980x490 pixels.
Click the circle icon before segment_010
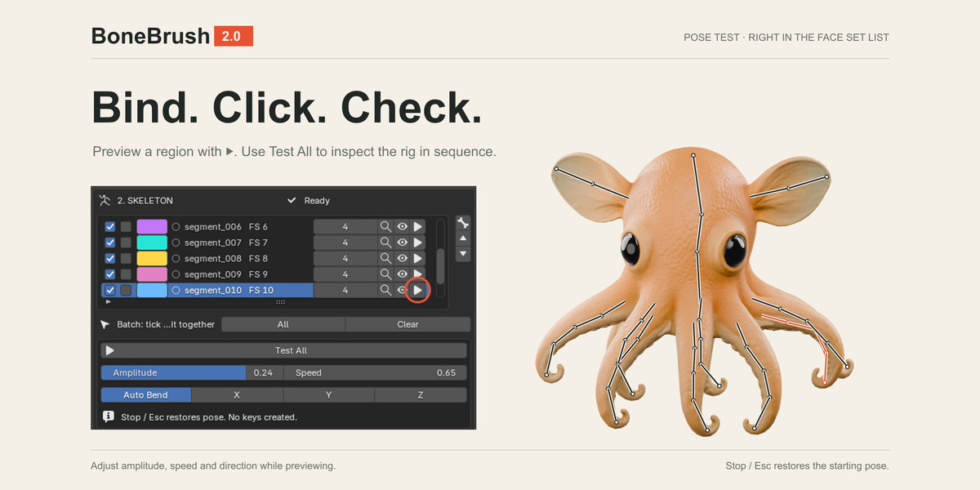(x=176, y=290)
